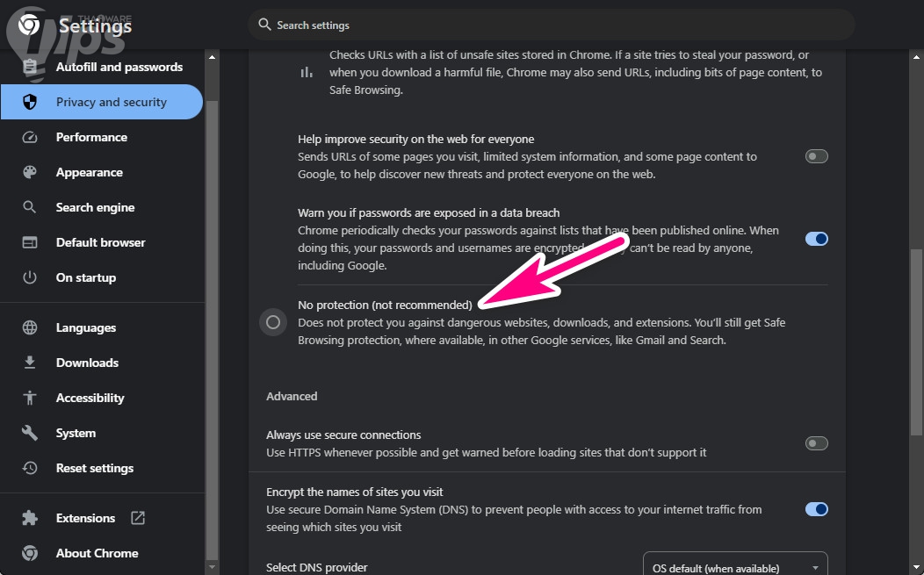Screen dimensions: 924x575
Task: Open Default browser settings
Action: (x=102, y=242)
